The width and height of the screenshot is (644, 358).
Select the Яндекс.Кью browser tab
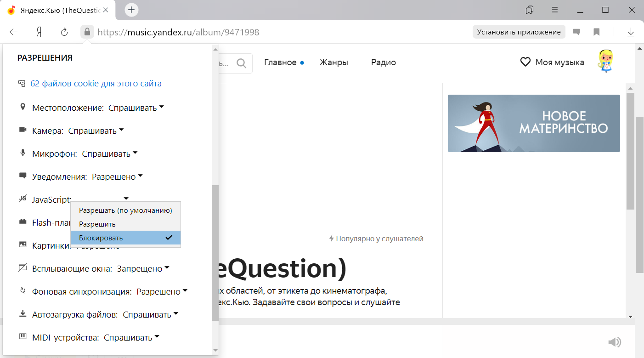coord(58,10)
